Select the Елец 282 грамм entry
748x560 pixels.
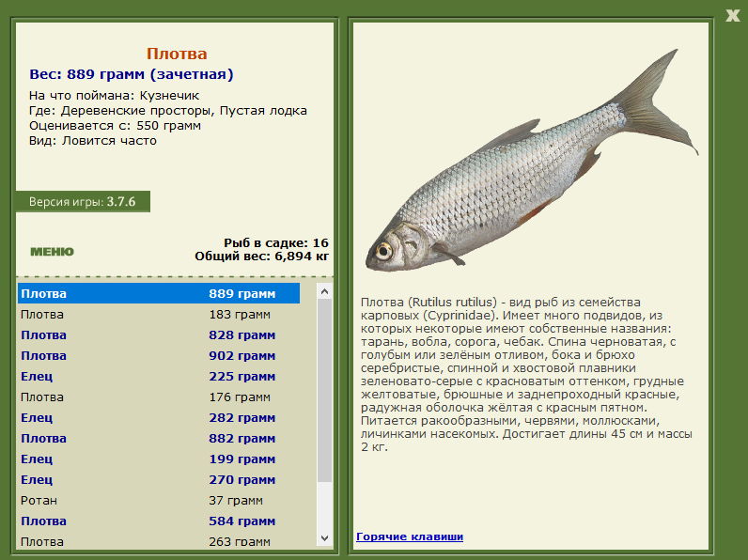159,418
